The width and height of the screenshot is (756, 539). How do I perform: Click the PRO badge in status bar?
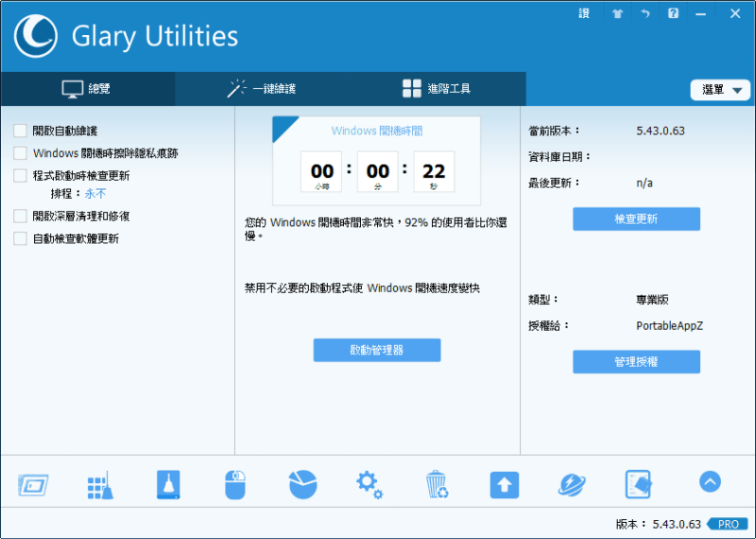728,524
